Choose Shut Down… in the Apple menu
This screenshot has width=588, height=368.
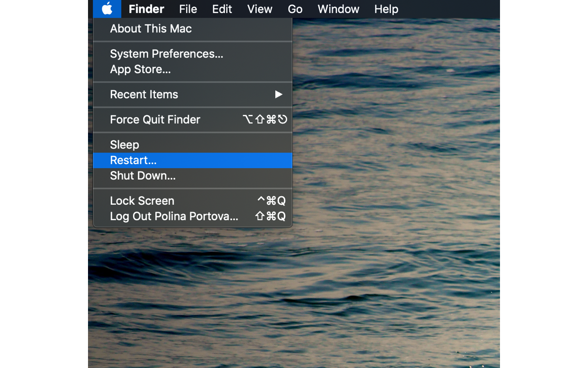point(192,176)
